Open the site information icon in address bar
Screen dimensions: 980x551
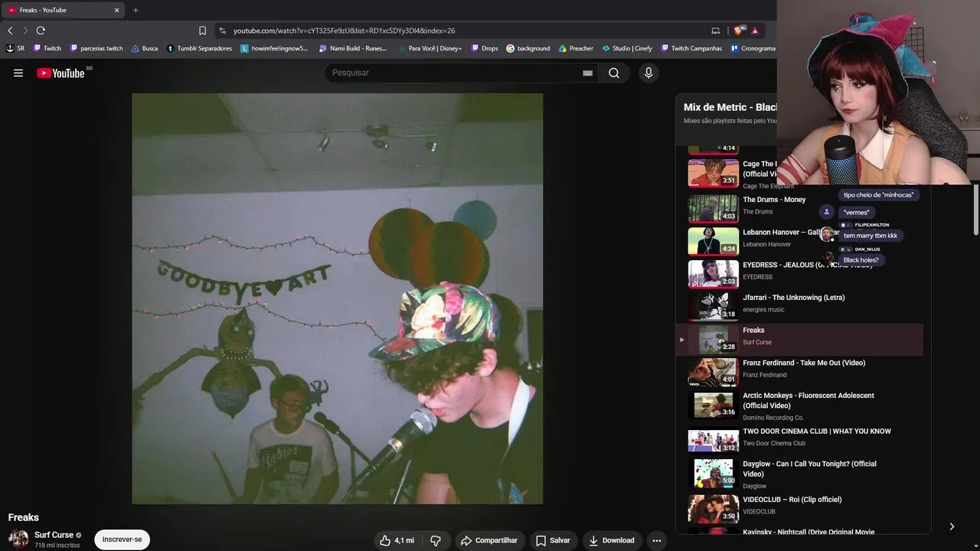(222, 31)
